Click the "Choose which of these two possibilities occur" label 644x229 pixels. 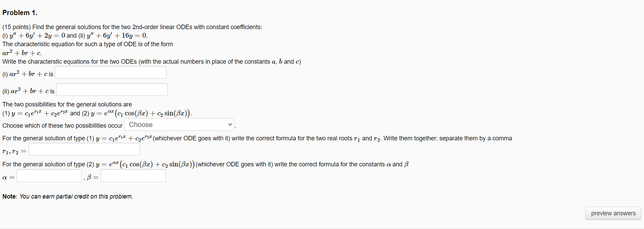62,126
